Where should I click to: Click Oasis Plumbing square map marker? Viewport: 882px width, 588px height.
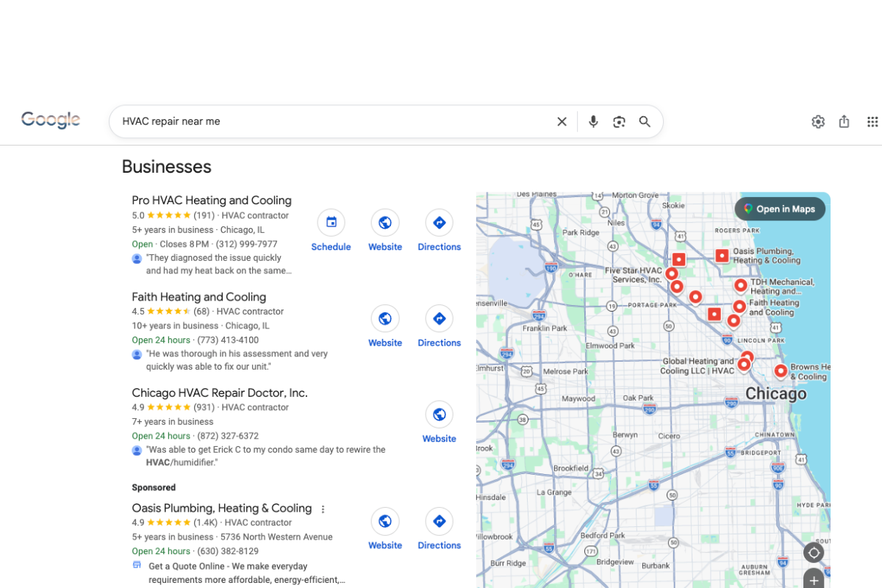click(x=723, y=256)
